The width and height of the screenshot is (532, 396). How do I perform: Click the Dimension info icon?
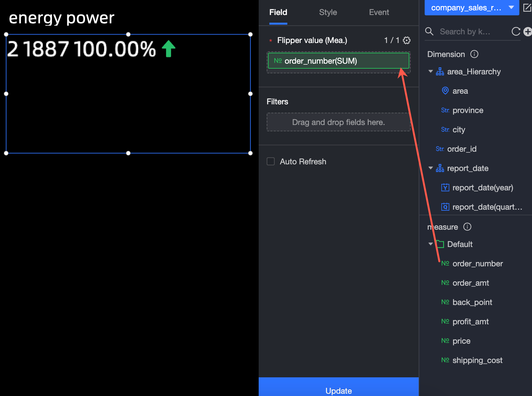(474, 54)
